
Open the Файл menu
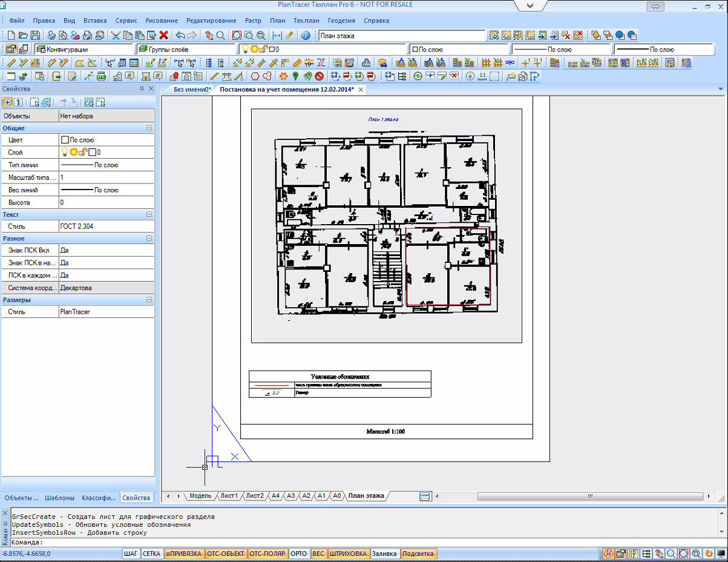[x=17, y=21]
